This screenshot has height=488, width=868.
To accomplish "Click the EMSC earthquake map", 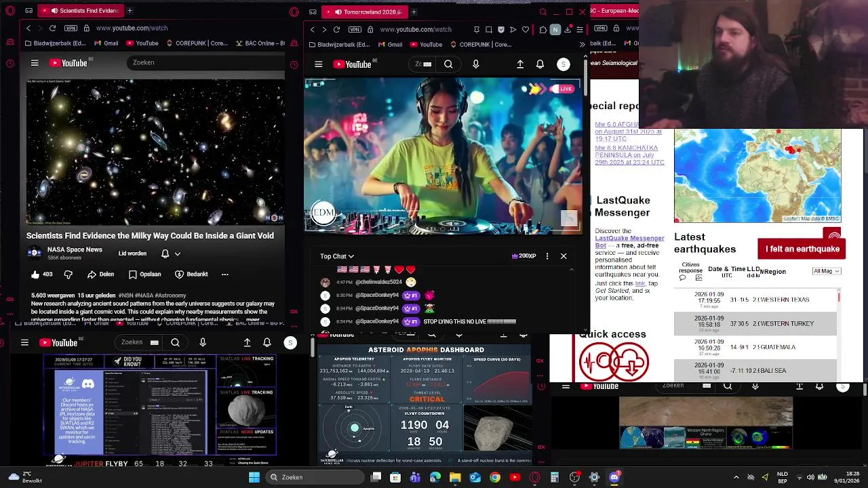I will tap(757, 176).
